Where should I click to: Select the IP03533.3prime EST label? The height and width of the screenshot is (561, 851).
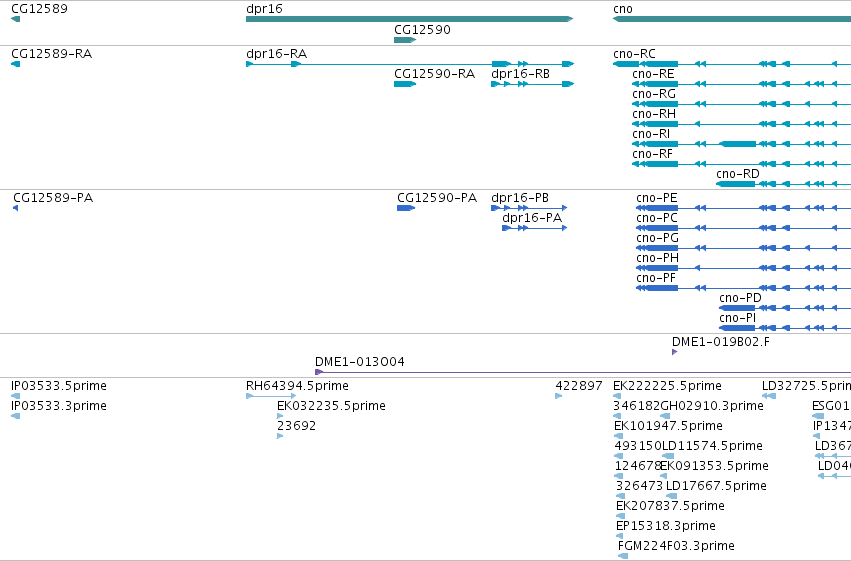[x=59, y=406]
